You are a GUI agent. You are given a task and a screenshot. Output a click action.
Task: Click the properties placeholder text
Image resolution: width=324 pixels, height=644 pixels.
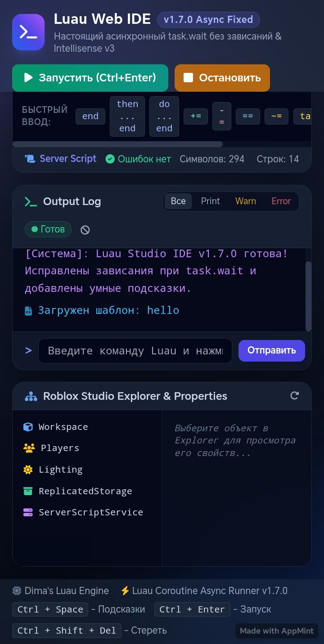(235, 441)
